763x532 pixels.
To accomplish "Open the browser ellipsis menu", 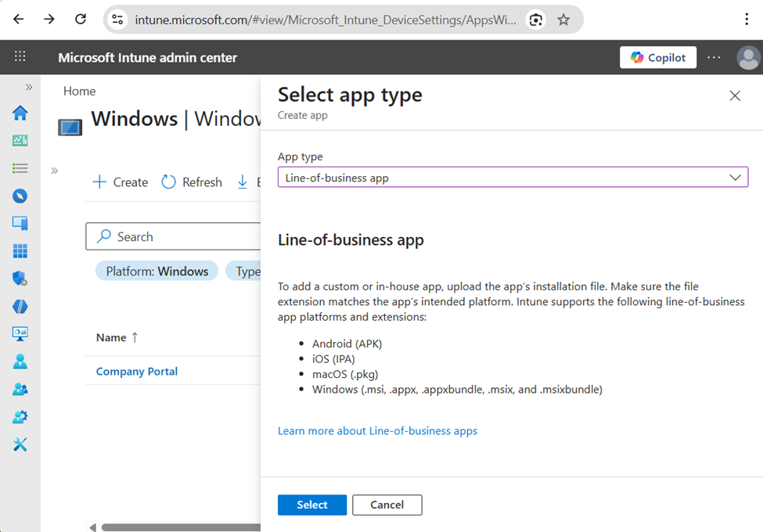I will [x=746, y=19].
